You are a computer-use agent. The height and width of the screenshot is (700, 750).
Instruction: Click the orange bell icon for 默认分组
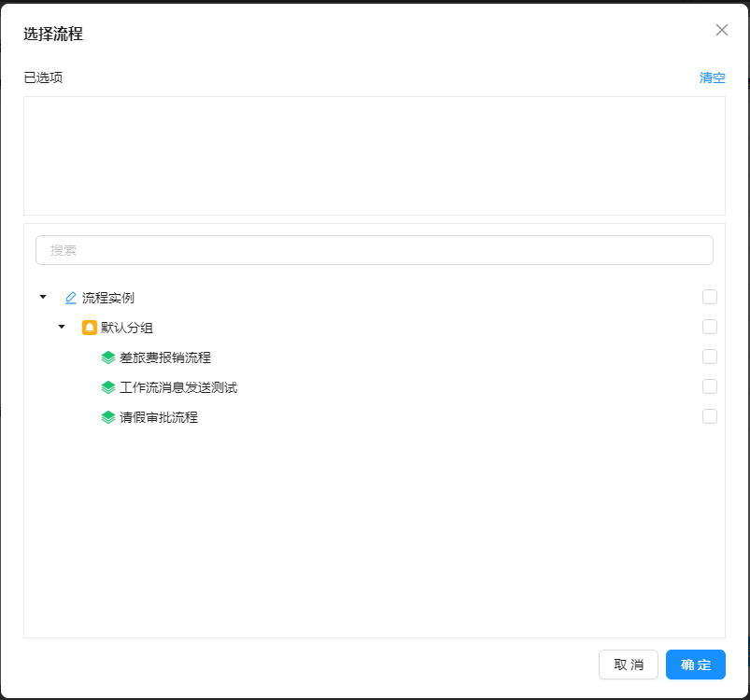(90, 328)
